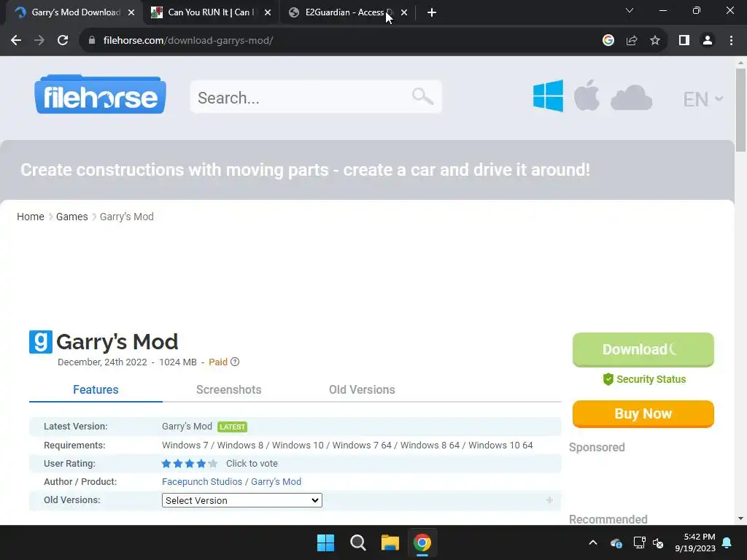747x560 pixels.
Task: Switch to the Can You RUN It tab
Action: point(212,12)
